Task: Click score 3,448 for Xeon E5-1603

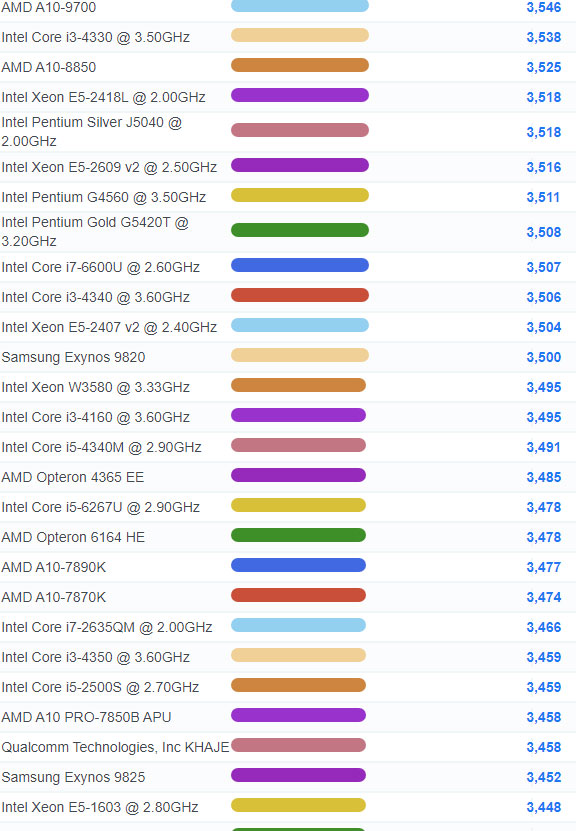Action: (x=544, y=807)
